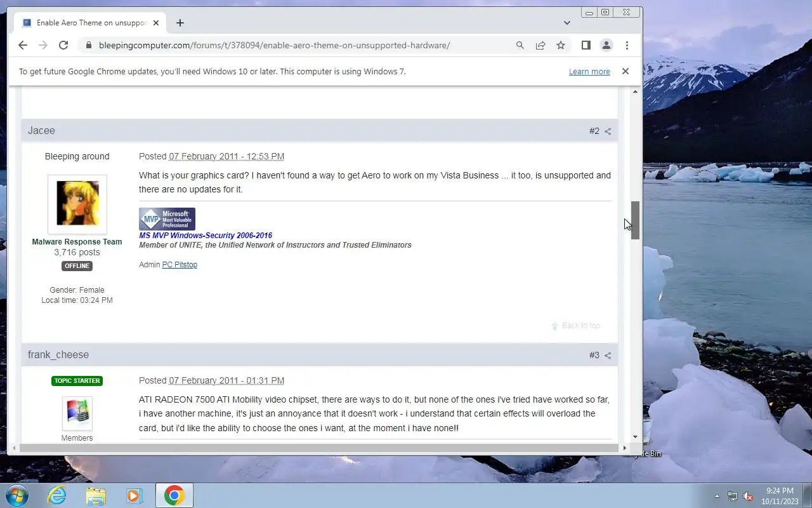Open Jacee's profile name
The image size is (812, 508).
click(41, 130)
